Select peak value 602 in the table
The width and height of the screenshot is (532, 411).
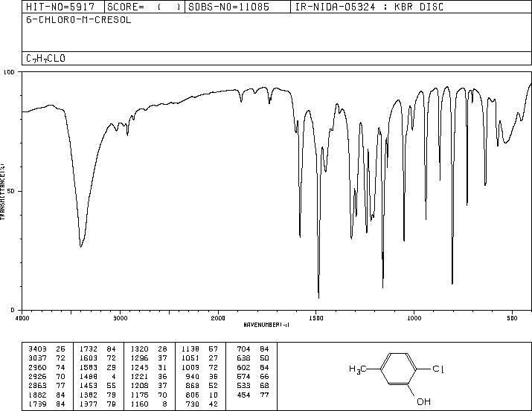[x=243, y=367]
